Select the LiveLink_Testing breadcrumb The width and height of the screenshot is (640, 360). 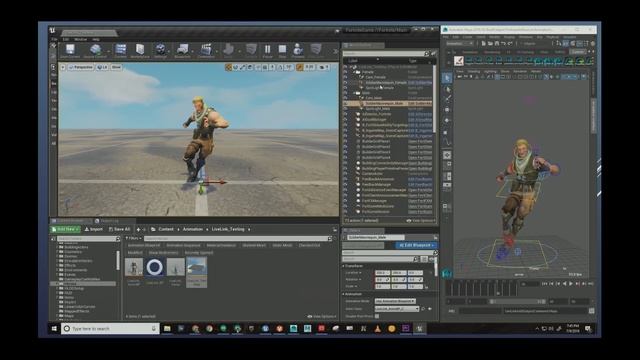click(x=228, y=229)
